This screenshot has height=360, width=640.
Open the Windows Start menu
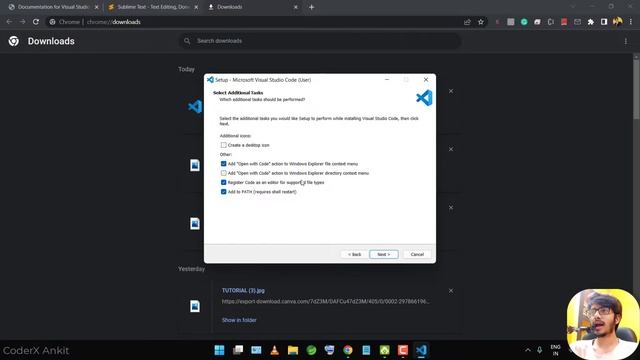tap(219, 350)
